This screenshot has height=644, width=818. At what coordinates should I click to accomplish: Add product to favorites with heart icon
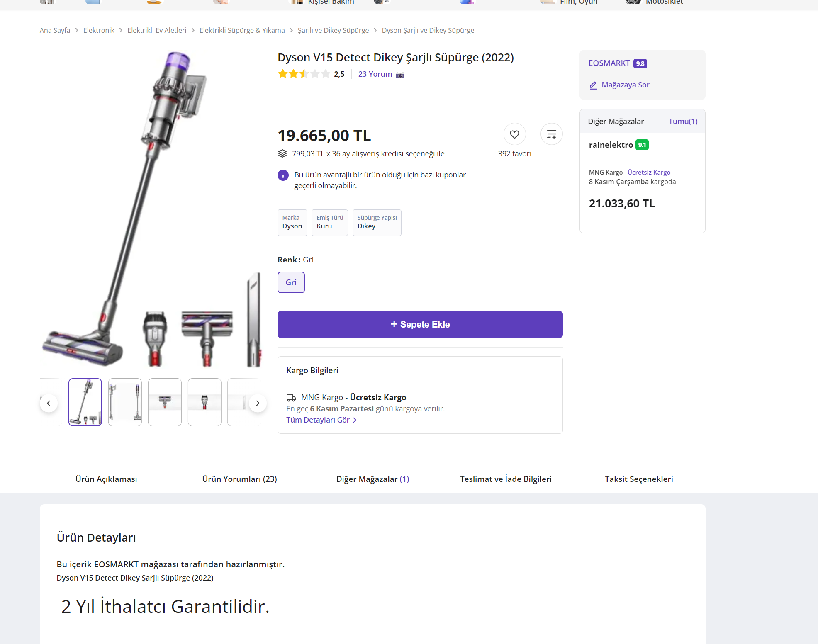tap(514, 134)
